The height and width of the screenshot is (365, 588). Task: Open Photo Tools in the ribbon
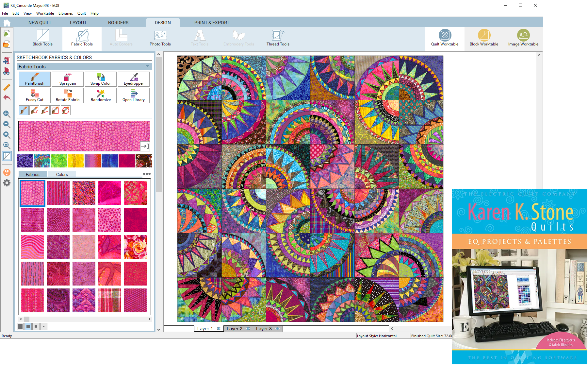[160, 38]
